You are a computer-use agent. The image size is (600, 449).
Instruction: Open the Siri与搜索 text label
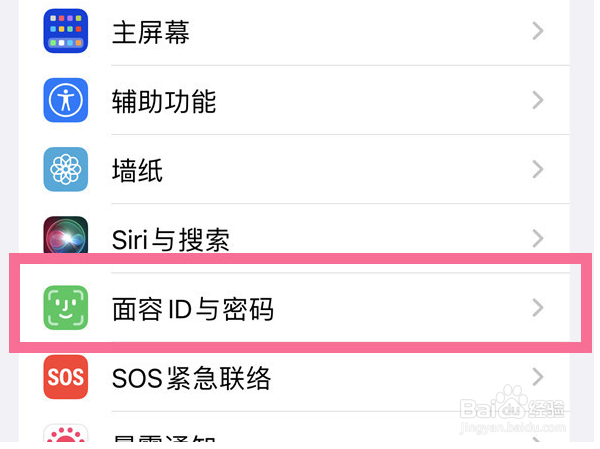coord(171,239)
